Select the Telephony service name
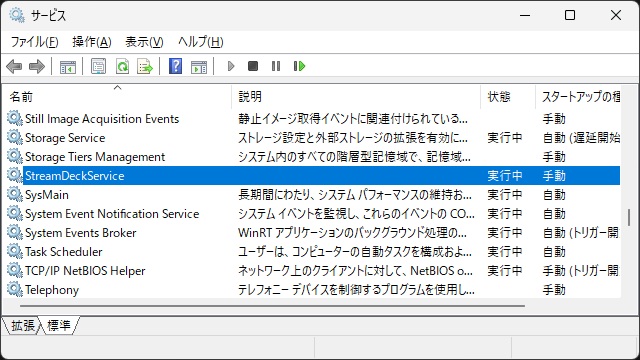The width and height of the screenshot is (640, 360). [x=52, y=290]
